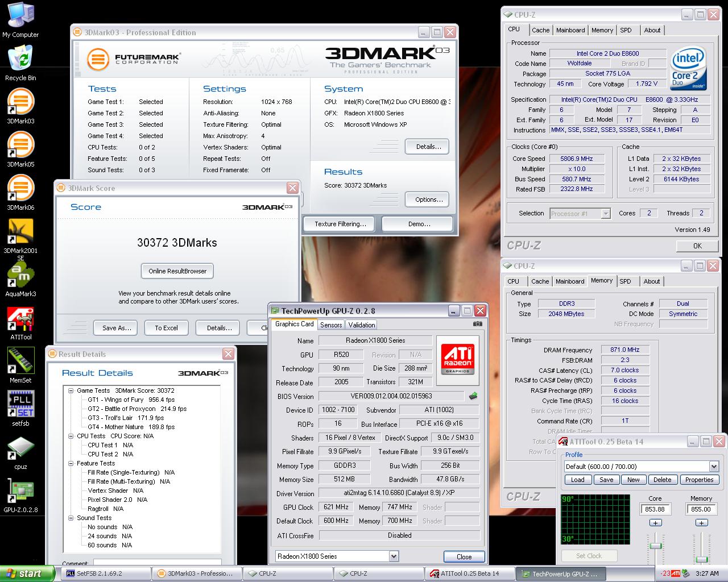The width and height of the screenshot is (728, 582).
Task: Open the Processor #1 selection dropdown
Action: (x=606, y=214)
